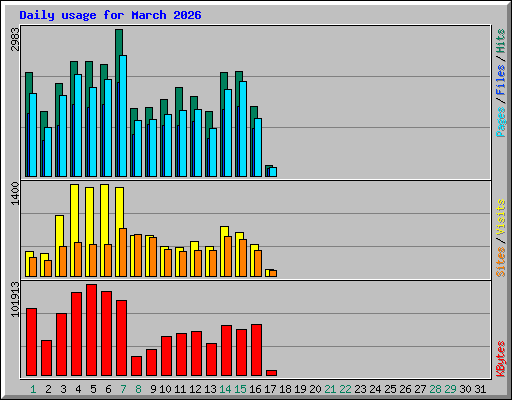Viewport: 512px width, 400px height.
Task: Click day 24 on the x-axis
Action: [x=375, y=389]
